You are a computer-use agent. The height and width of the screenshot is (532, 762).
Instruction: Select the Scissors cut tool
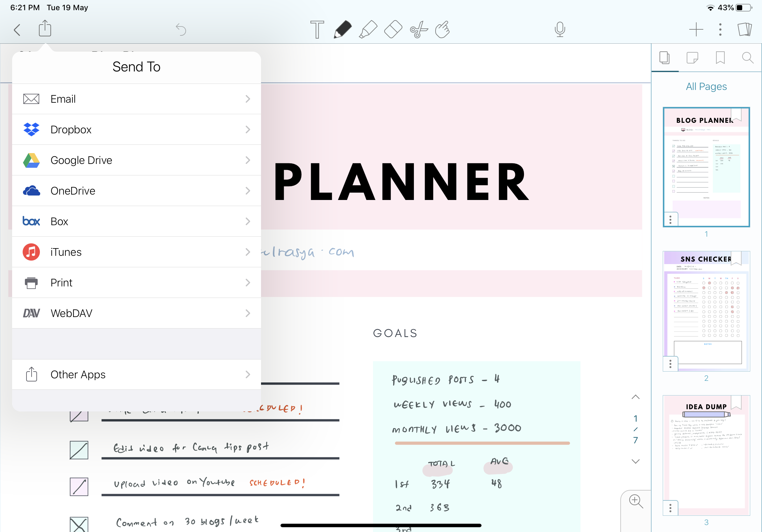(419, 30)
